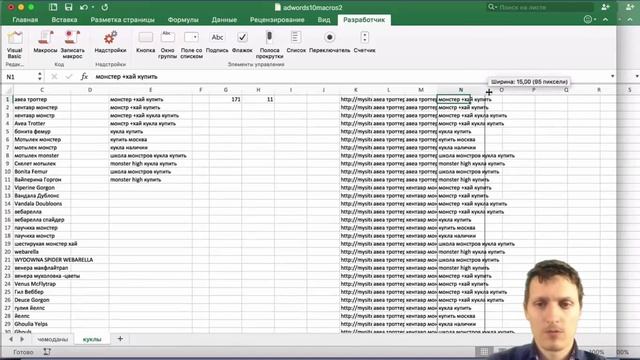The image size is (640, 360).
Task: Select row 1 header
Action: coord(7,99)
